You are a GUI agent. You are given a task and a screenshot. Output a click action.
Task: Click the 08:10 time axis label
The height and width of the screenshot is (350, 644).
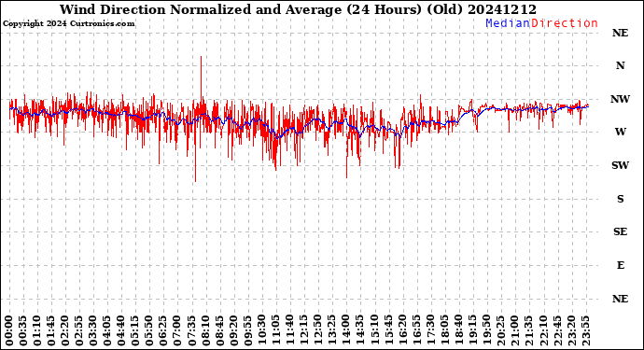coord(205,331)
